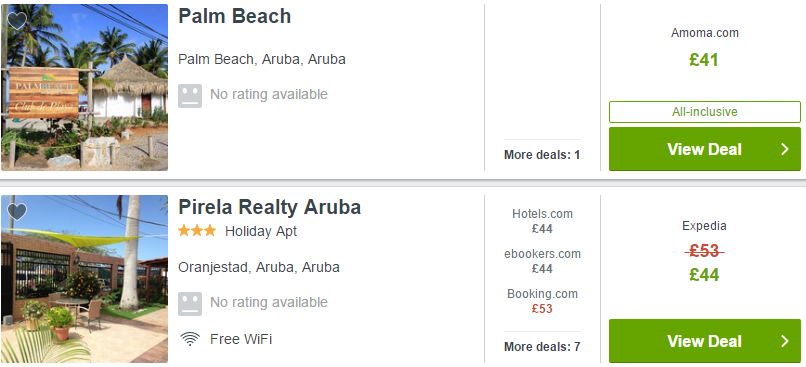Click arrow on Palm Beach View Deal
The height and width of the screenshot is (367, 806).
[x=785, y=149]
